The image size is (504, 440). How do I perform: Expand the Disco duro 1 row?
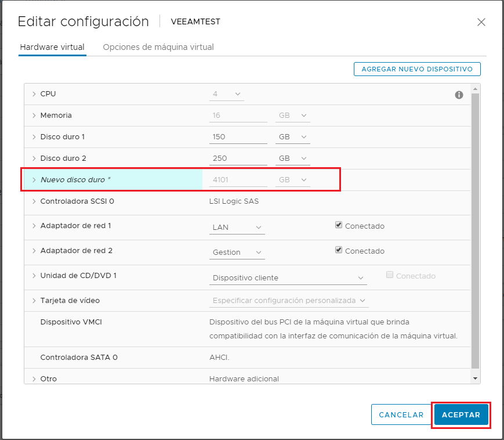(33, 136)
